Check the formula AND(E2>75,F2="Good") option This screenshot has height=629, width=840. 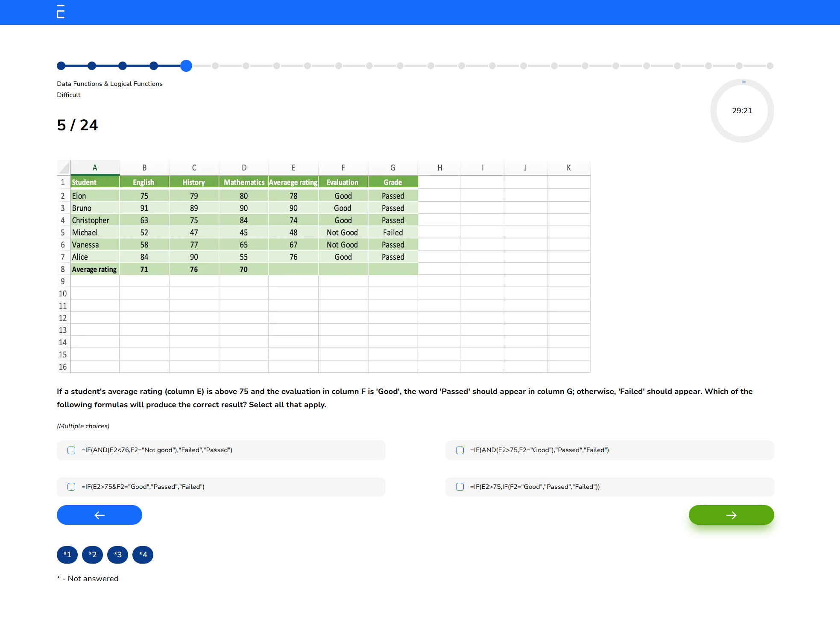point(460,450)
